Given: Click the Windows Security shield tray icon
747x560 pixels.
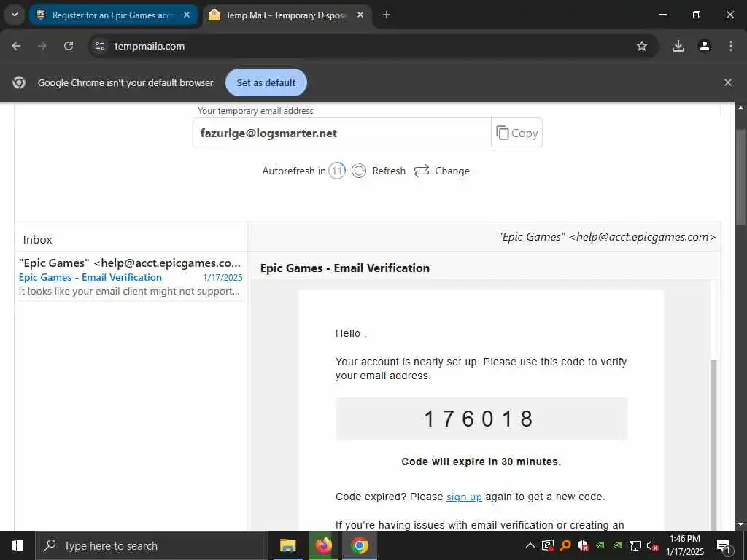Looking at the screenshot, I should pyautogui.click(x=583, y=545).
